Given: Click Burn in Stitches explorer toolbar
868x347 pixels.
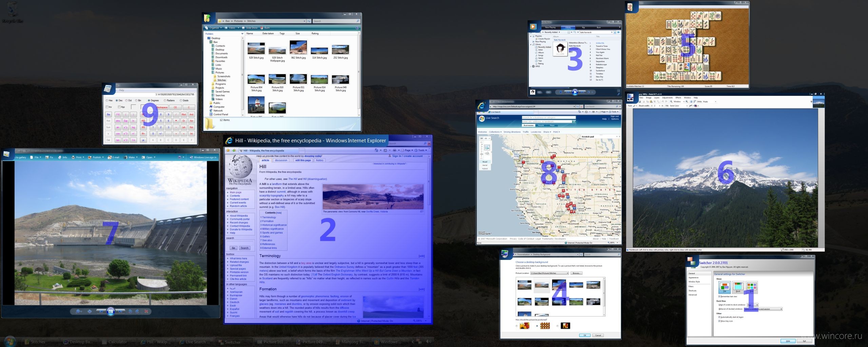Looking at the screenshot, I should tap(265, 28).
